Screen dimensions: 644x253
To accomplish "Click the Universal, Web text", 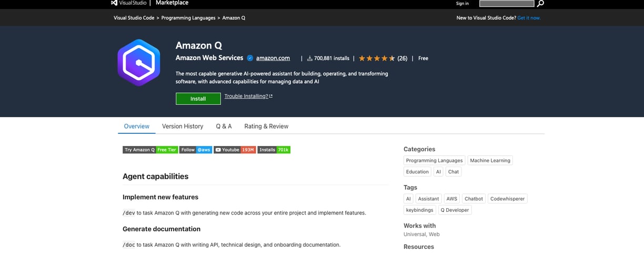I will 421,234.
